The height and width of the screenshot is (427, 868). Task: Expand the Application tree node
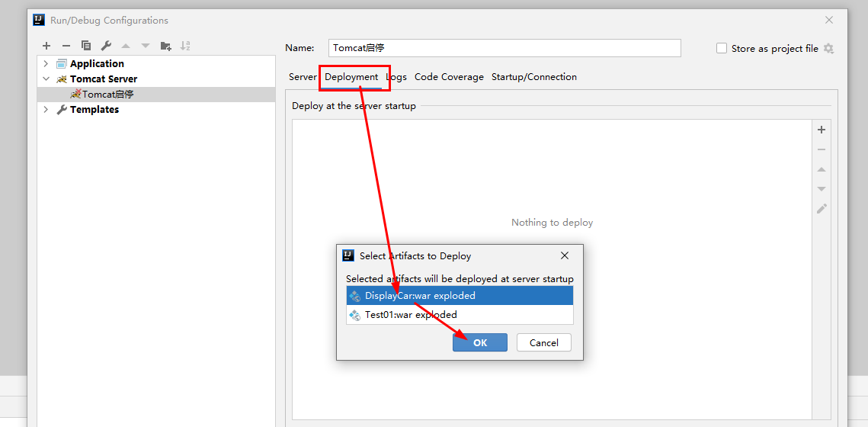[x=46, y=64]
